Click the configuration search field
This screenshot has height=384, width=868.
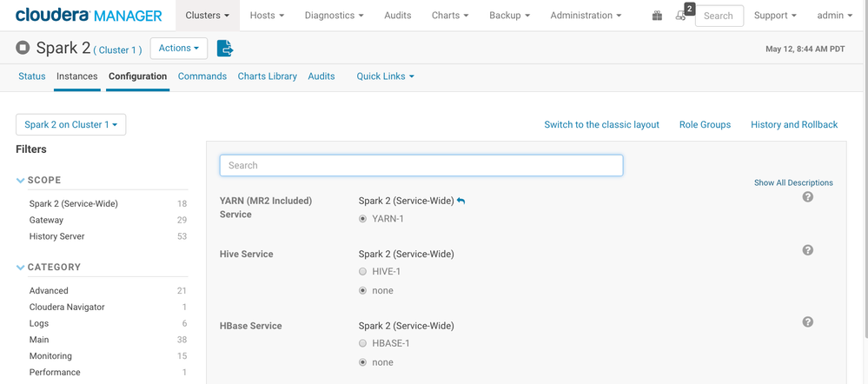tap(421, 165)
